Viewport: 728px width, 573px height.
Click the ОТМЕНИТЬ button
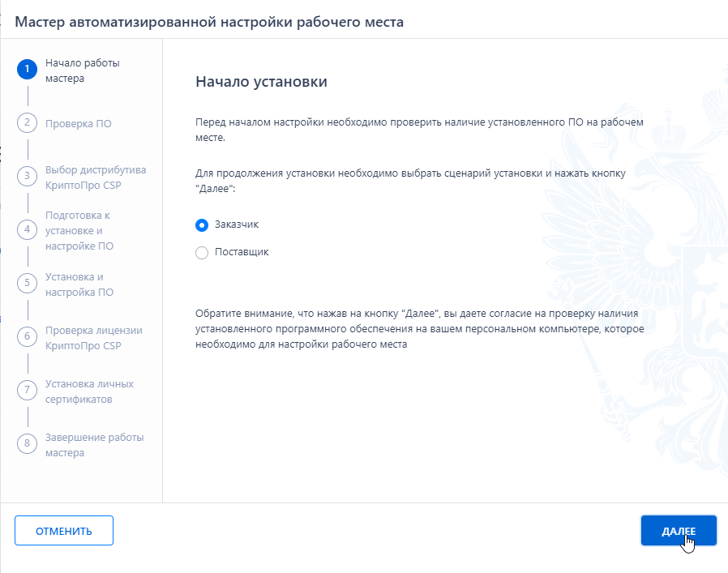tap(64, 531)
